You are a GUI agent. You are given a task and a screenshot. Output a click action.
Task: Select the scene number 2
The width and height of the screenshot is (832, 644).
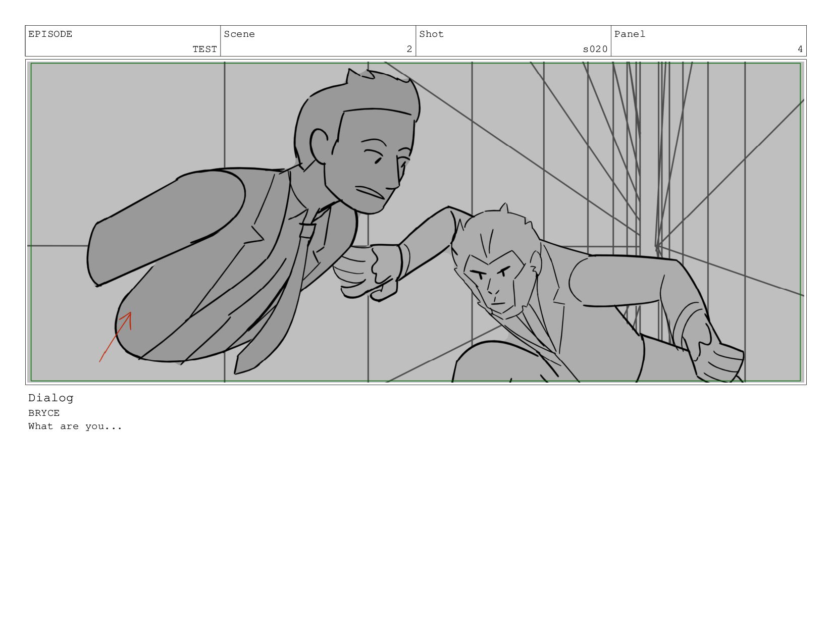tap(409, 49)
